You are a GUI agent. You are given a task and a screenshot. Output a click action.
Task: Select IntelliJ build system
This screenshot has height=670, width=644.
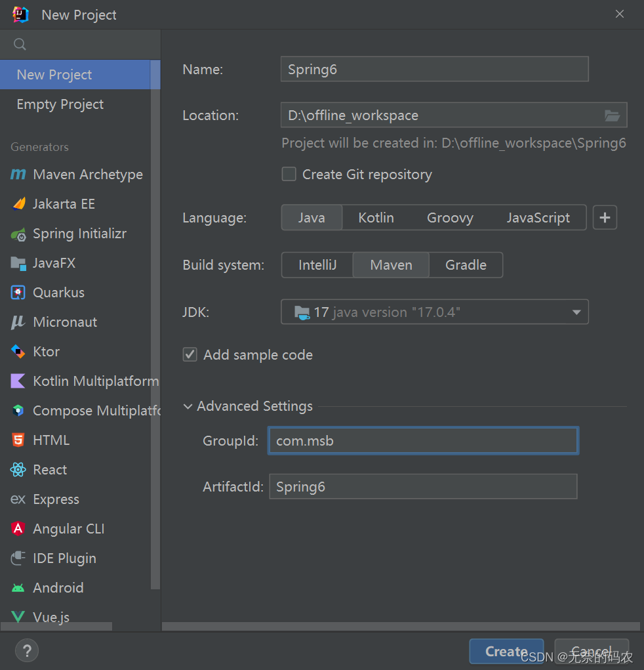pyautogui.click(x=317, y=265)
